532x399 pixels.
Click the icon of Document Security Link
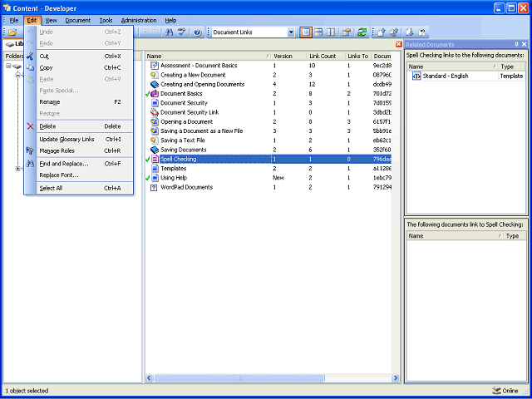(x=155, y=112)
